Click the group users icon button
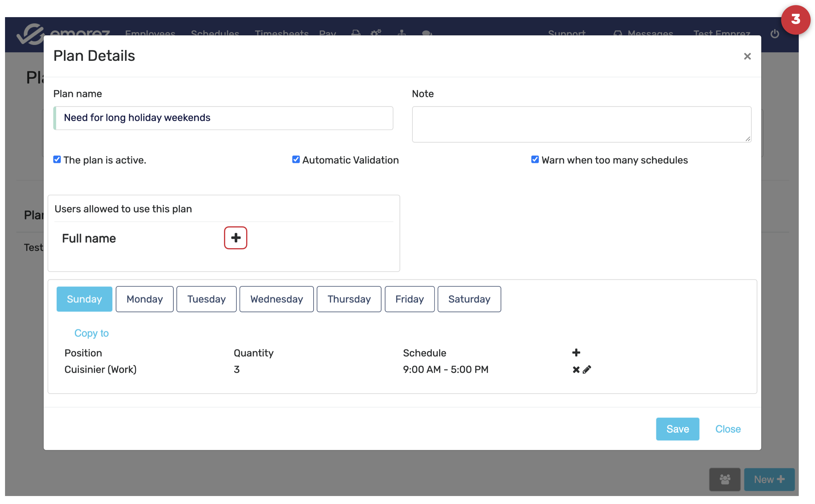The width and height of the screenshot is (815, 504). [x=724, y=479]
